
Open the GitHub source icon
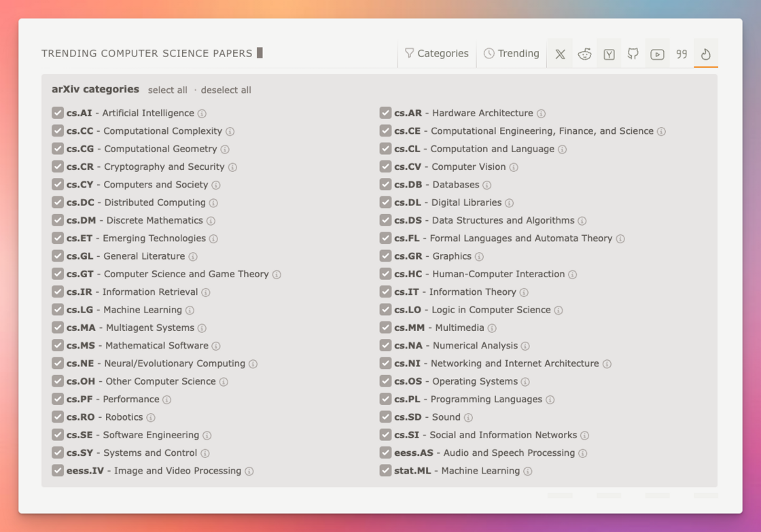633,54
